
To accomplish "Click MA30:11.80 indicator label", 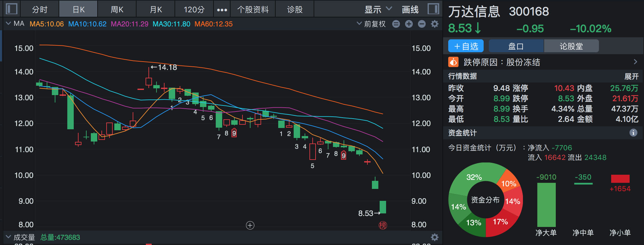I will pos(171,24).
